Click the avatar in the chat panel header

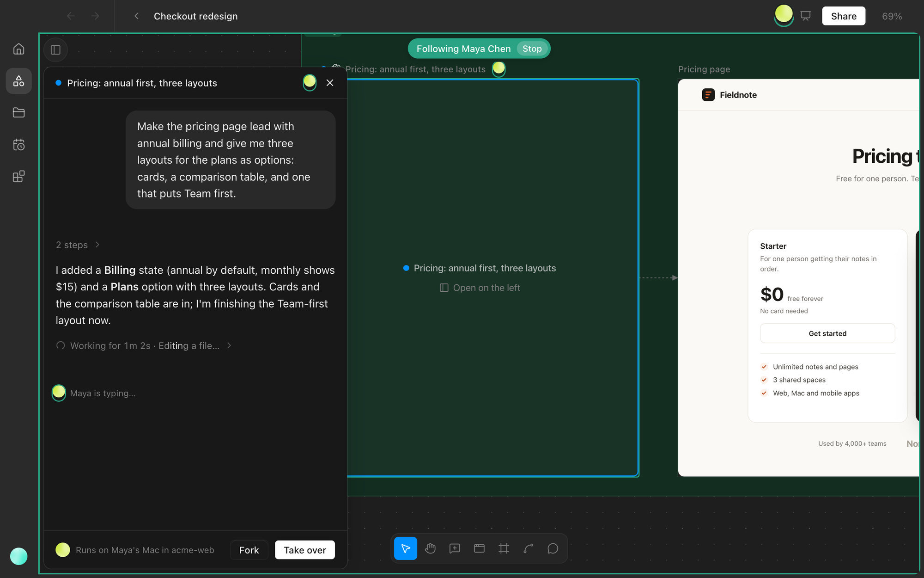point(310,82)
